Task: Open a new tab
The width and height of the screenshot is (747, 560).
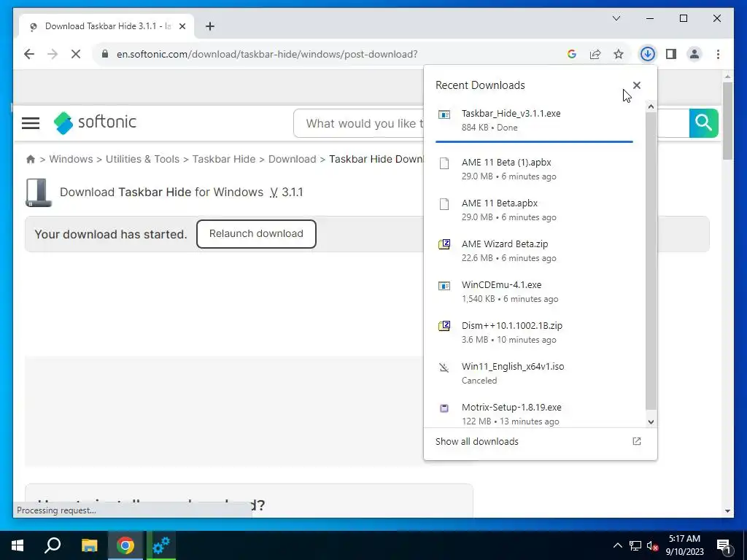Action: pos(210,26)
